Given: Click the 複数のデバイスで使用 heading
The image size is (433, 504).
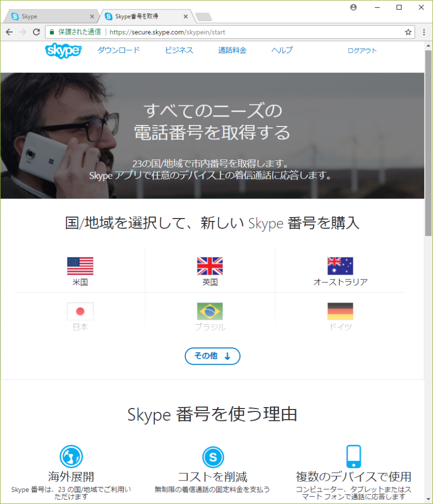Looking at the screenshot, I should click(x=354, y=476).
